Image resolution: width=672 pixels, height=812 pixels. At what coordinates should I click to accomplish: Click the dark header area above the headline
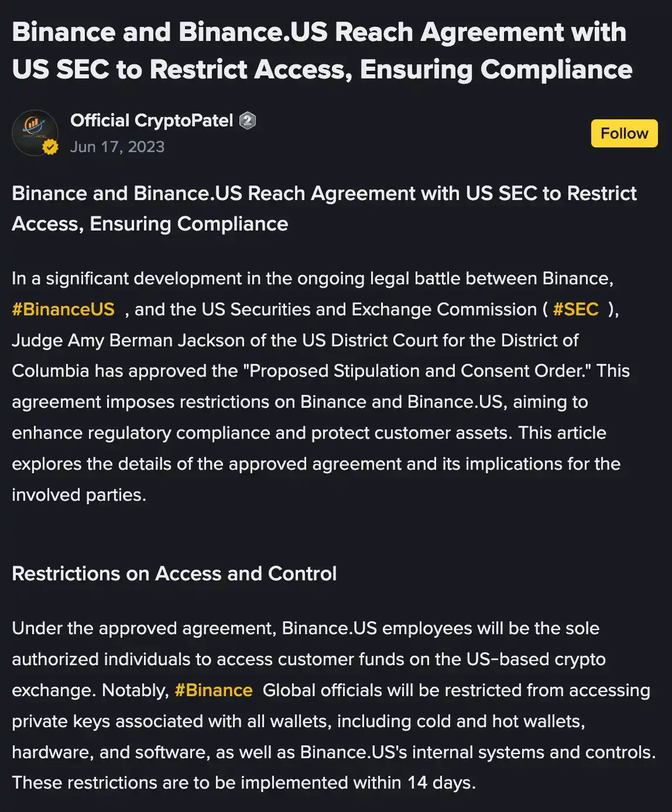(336, 6)
